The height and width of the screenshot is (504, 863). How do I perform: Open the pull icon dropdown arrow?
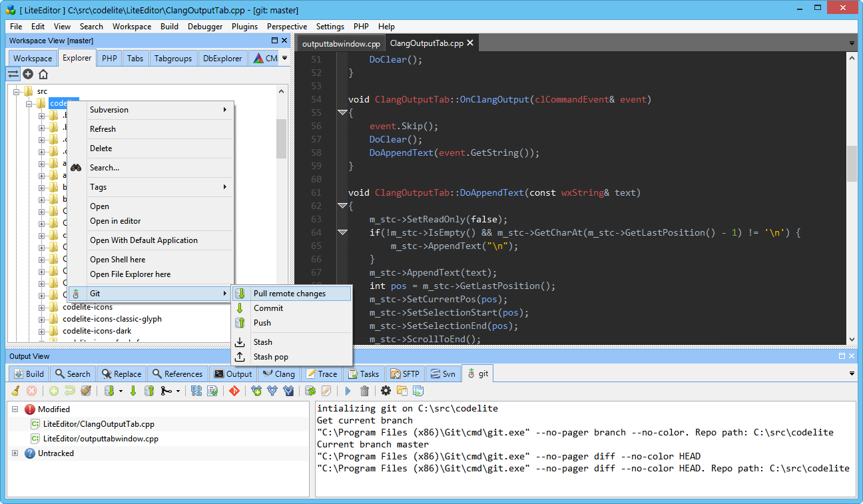click(121, 391)
